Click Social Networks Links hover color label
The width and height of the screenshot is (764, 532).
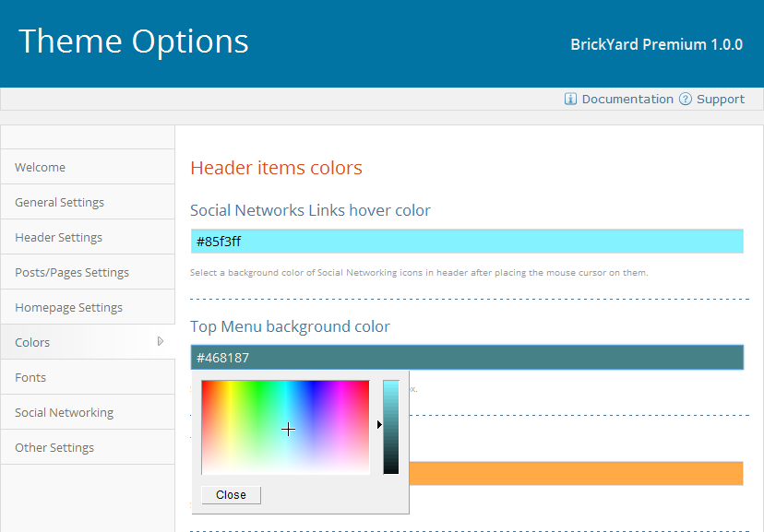click(x=310, y=210)
